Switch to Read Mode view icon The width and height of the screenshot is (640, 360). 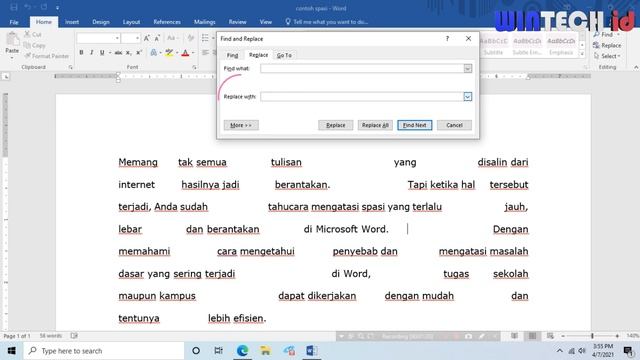pos(514,336)
